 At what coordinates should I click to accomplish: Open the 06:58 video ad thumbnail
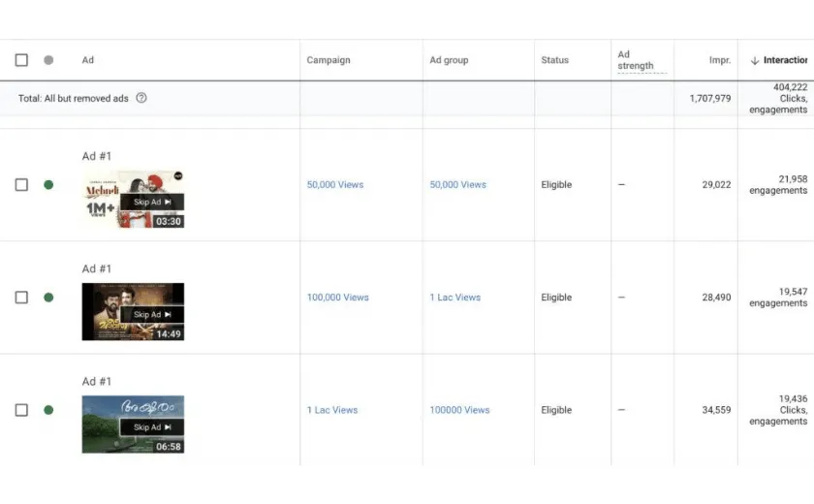coord(133,425)
